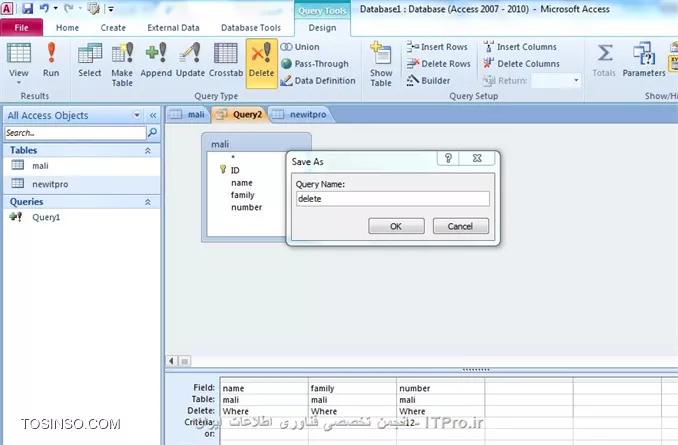Expand the View dropdown arrow
Image resolution: width=678 pixels, height=445 pixels.
pos(18,83)
